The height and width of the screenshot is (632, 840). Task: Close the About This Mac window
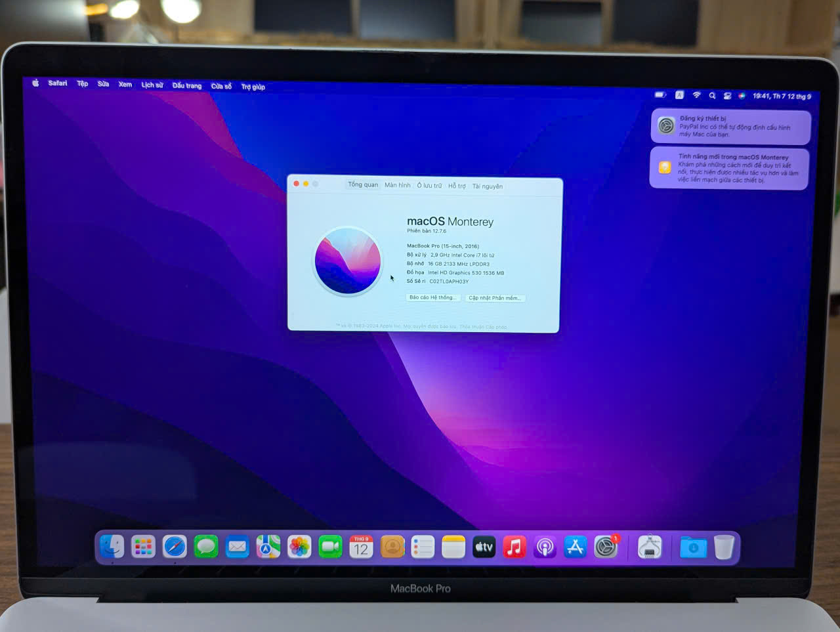coord(297,184)
